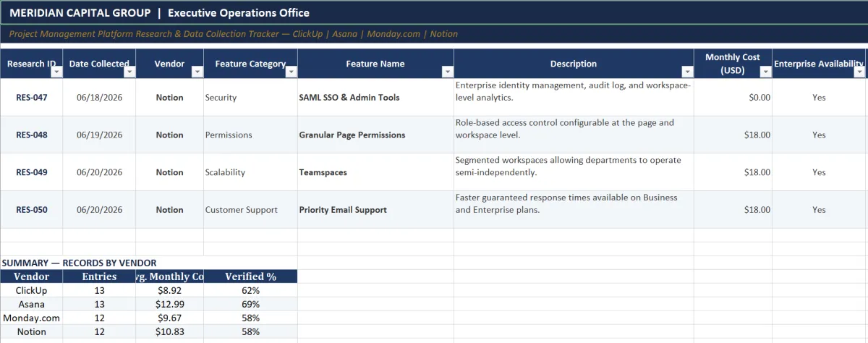Select the date cell 06/18/2026

99,97
